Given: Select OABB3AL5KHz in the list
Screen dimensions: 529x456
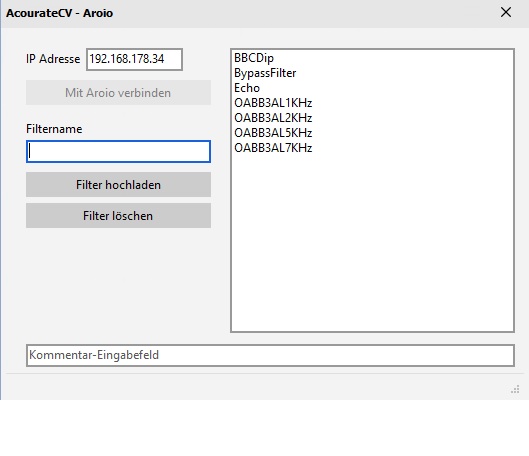Looking at the screenshot, I should click(x=273, y=133).
